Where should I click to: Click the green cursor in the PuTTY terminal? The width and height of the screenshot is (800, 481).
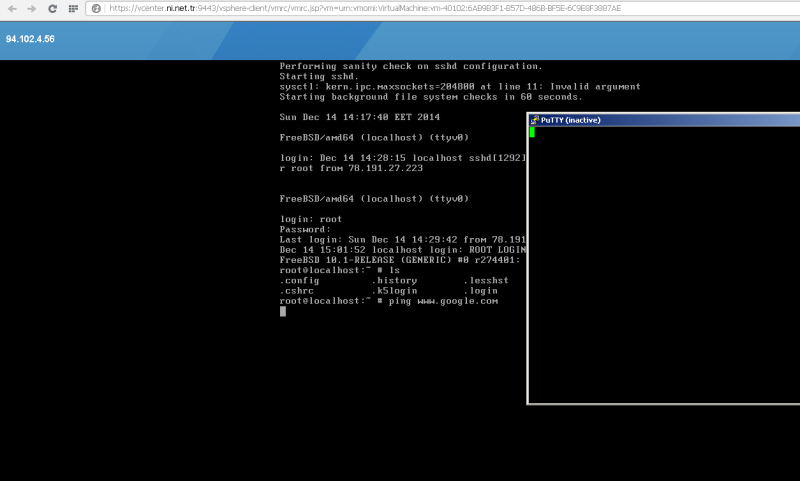click(532, 132)
